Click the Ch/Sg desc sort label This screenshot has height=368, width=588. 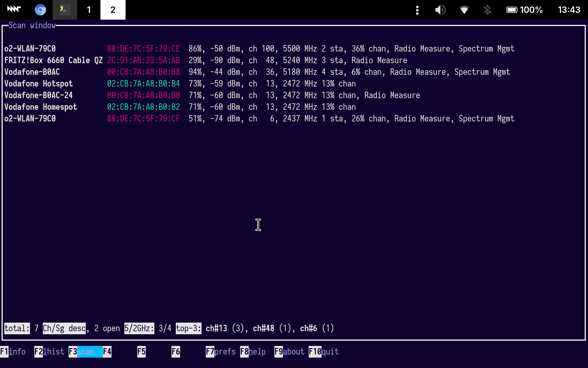64,328
